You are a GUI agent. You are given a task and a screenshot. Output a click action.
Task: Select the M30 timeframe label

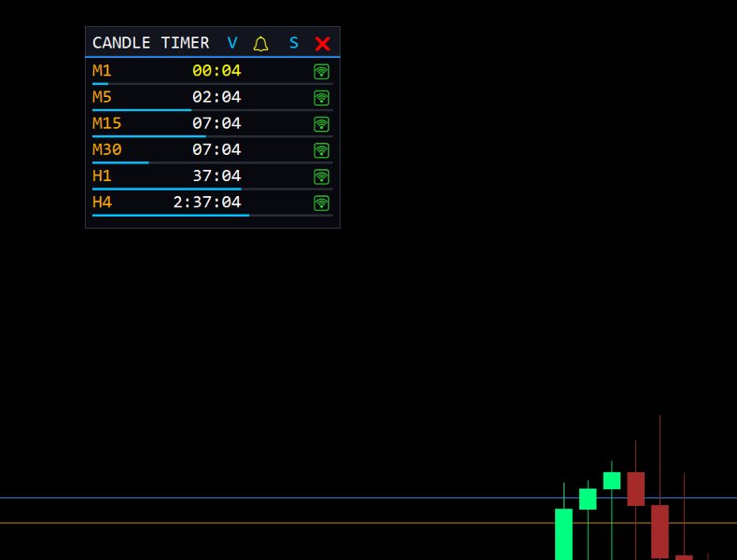click(x=106, y=149)
